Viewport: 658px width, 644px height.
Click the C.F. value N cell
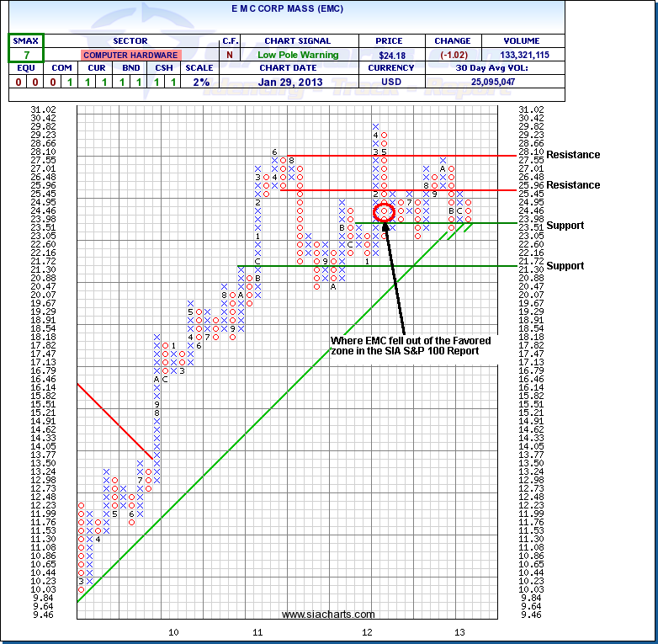230,55
